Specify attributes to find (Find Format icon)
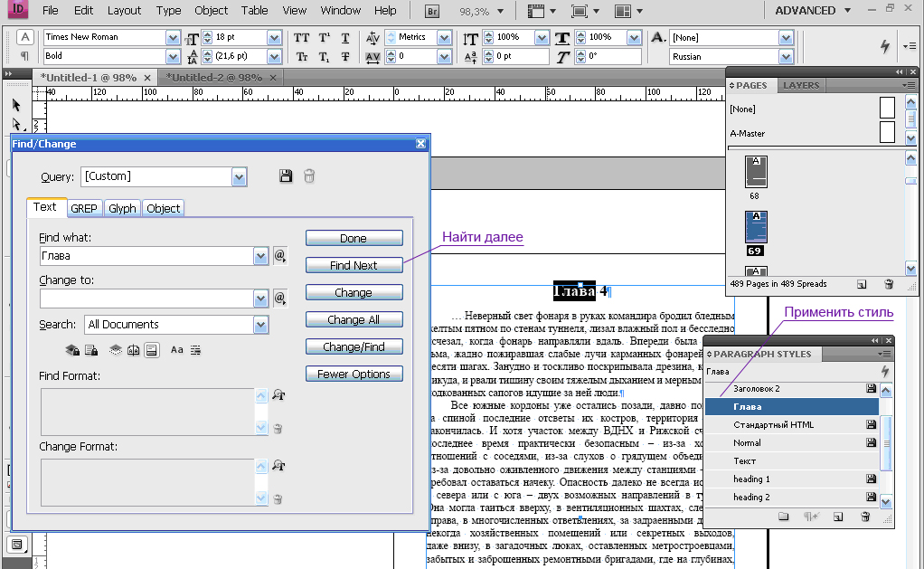This screenshot has width=924, height=569. [x=278, y=395]
